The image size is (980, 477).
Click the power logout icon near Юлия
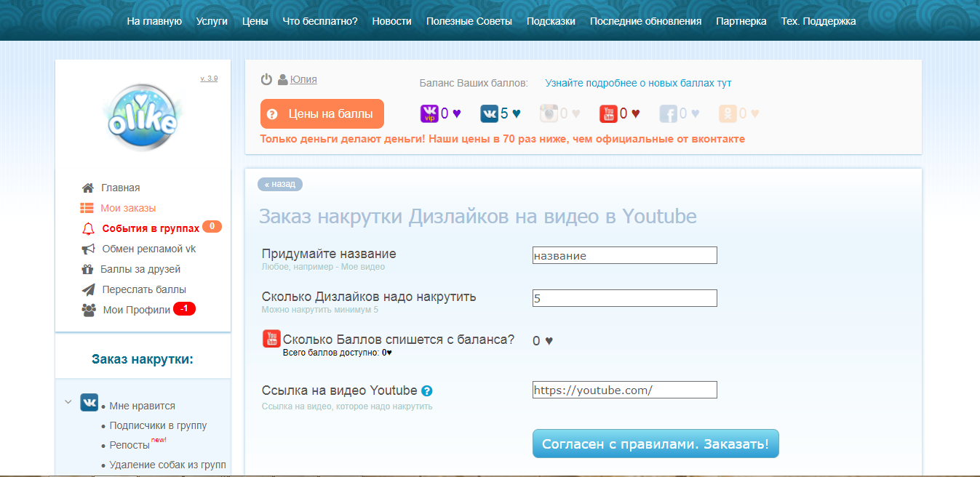pyautogui.click(x=266, y=80)
